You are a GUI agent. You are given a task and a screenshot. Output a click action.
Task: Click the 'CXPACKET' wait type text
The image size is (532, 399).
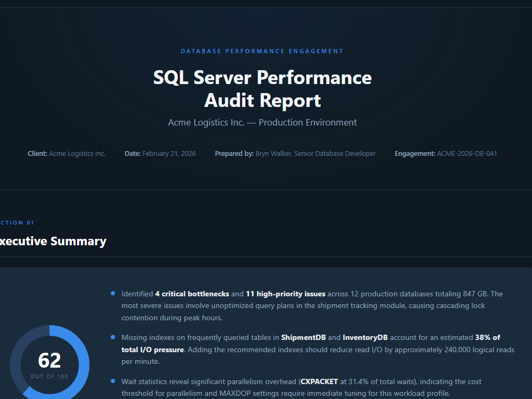tap(319, 381)
